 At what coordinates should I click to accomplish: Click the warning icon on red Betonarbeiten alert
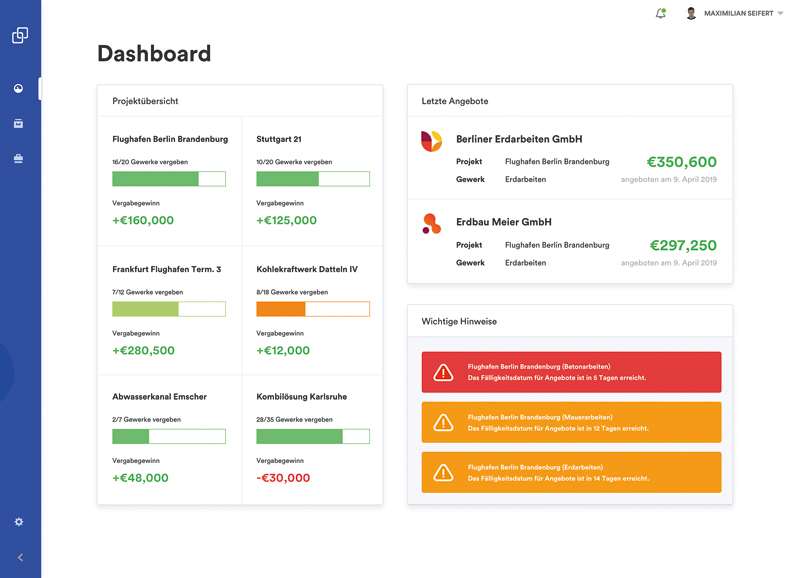click(x=443, y=373)
